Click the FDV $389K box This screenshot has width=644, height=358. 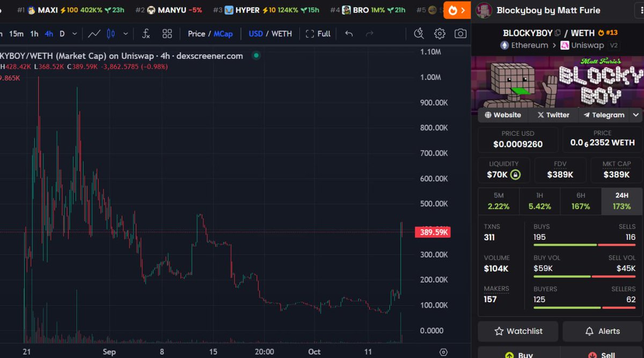pos(560,170)
